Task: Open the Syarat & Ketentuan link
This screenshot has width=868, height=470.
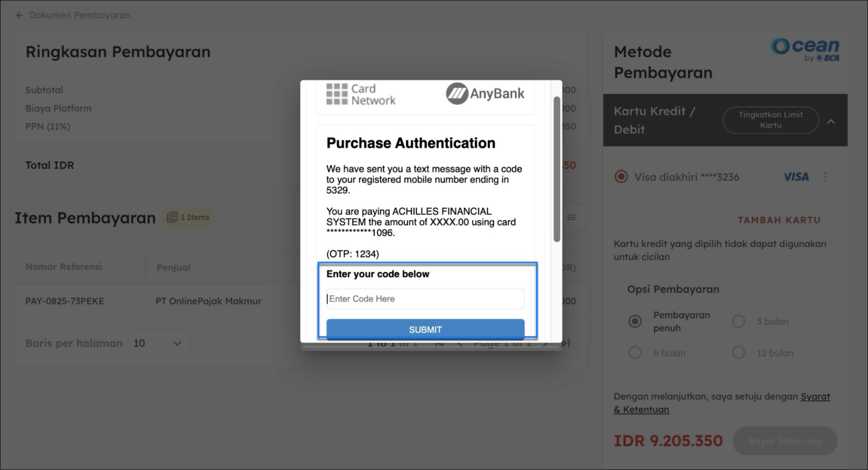Action: 815,397
